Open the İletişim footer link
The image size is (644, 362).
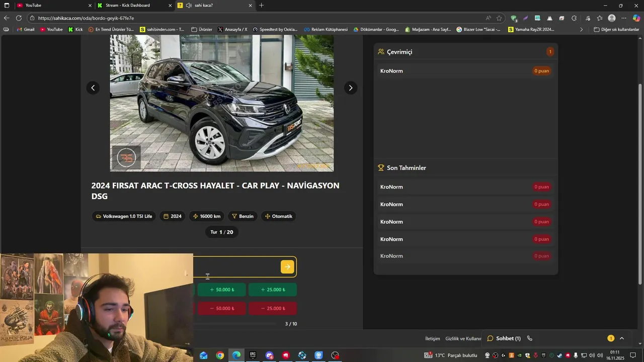433,339
